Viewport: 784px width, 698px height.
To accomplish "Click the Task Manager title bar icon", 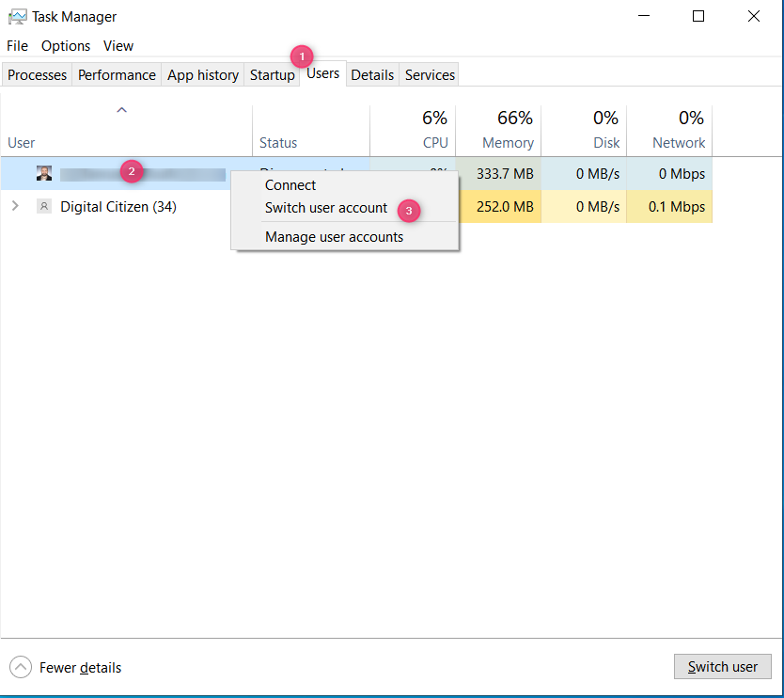I will [18, 17].
